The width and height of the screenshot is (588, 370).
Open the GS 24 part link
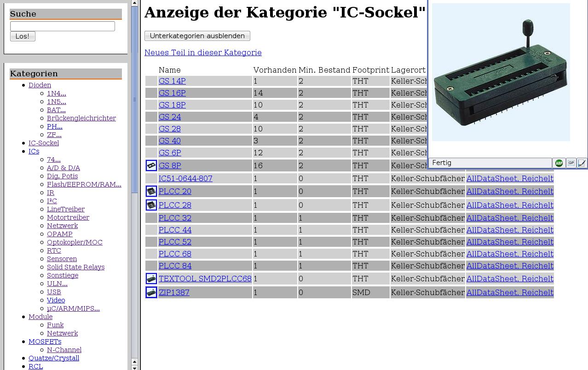click(x=170, y=117)
